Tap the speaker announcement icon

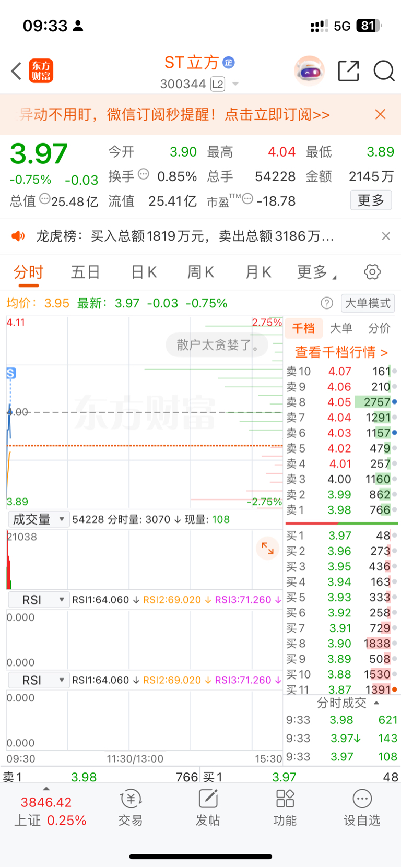point(18,236)
